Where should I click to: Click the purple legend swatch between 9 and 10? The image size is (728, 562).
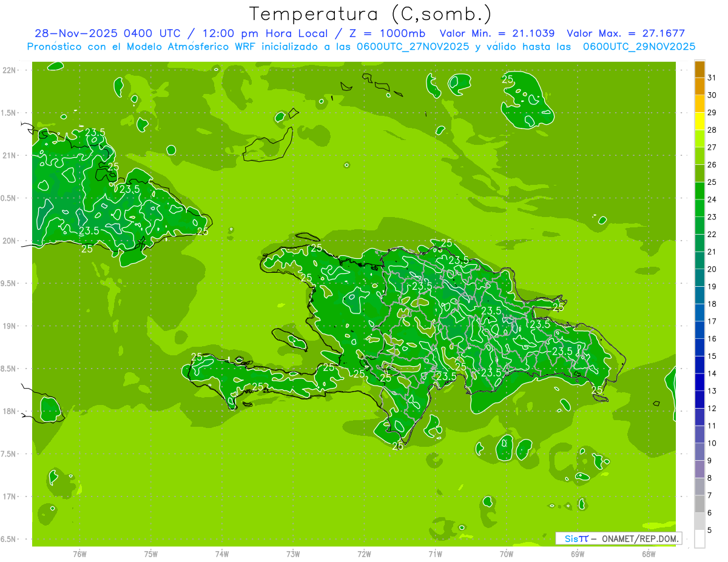[x=699, y=452]
